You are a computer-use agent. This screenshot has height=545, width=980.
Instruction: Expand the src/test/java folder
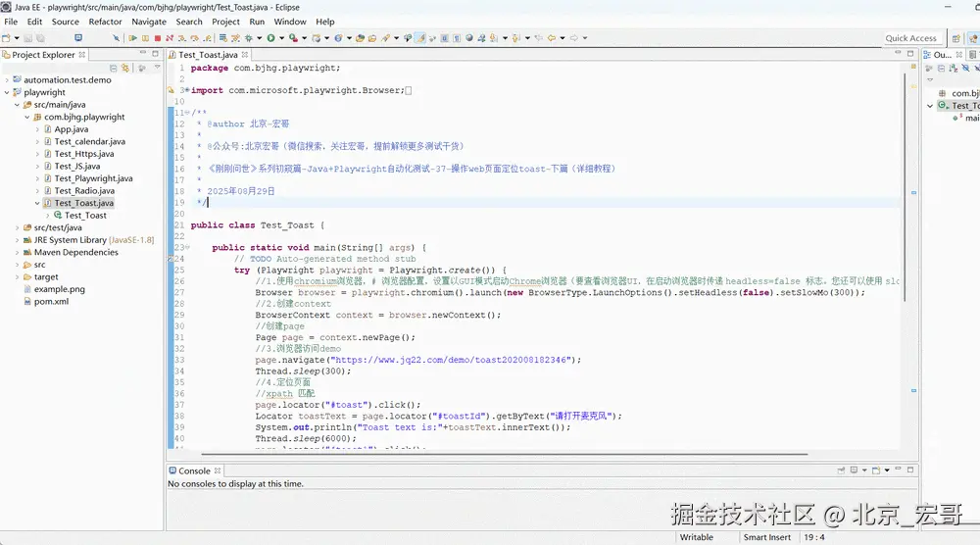click(17, 227)
